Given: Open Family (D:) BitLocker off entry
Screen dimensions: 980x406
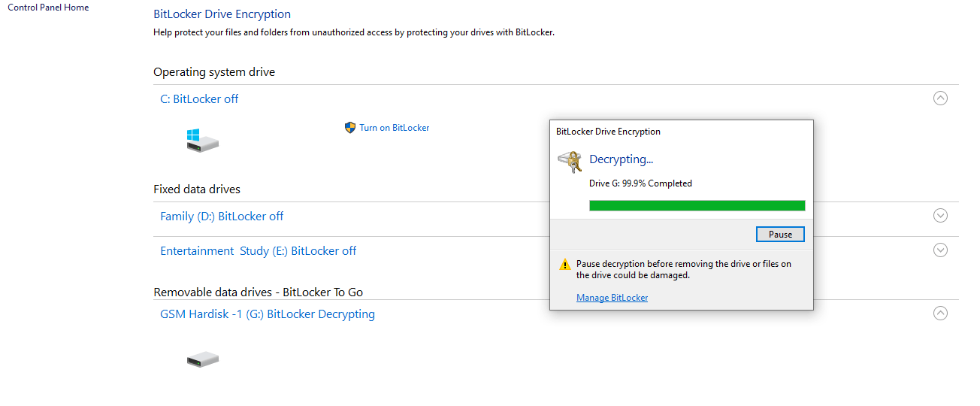Looking at the screenshot, I should (222, 216).
